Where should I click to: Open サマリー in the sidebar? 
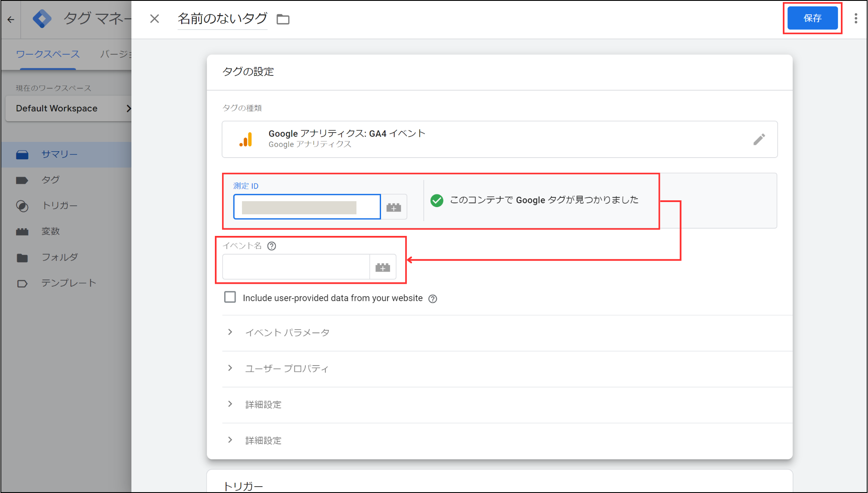tap(66, 155)
